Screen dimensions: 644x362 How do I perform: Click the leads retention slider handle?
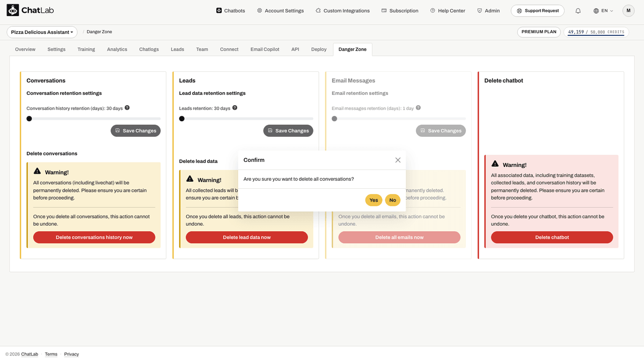point(182,119)
